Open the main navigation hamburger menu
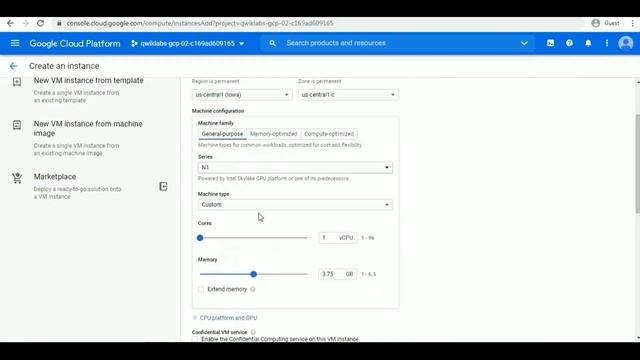 (15, 43)
